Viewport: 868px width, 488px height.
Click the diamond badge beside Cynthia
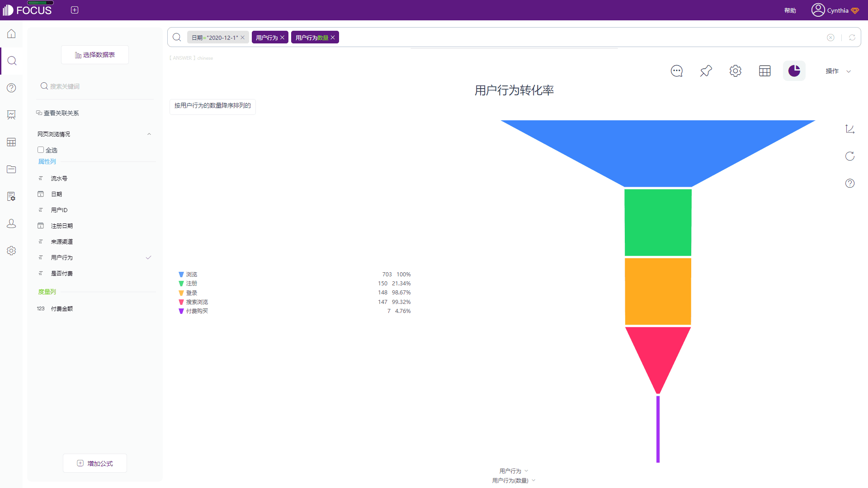855,10
